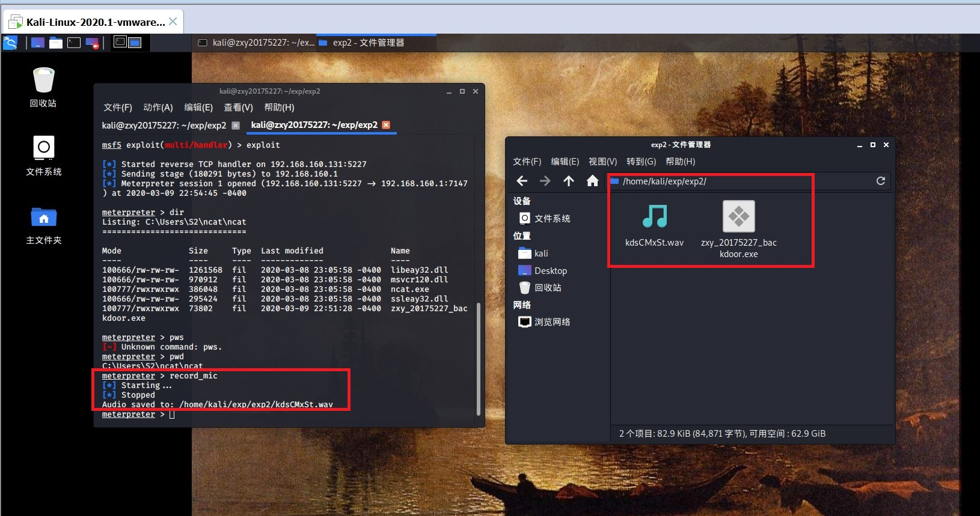Go forward in the file manager

(x=545, y=181)
